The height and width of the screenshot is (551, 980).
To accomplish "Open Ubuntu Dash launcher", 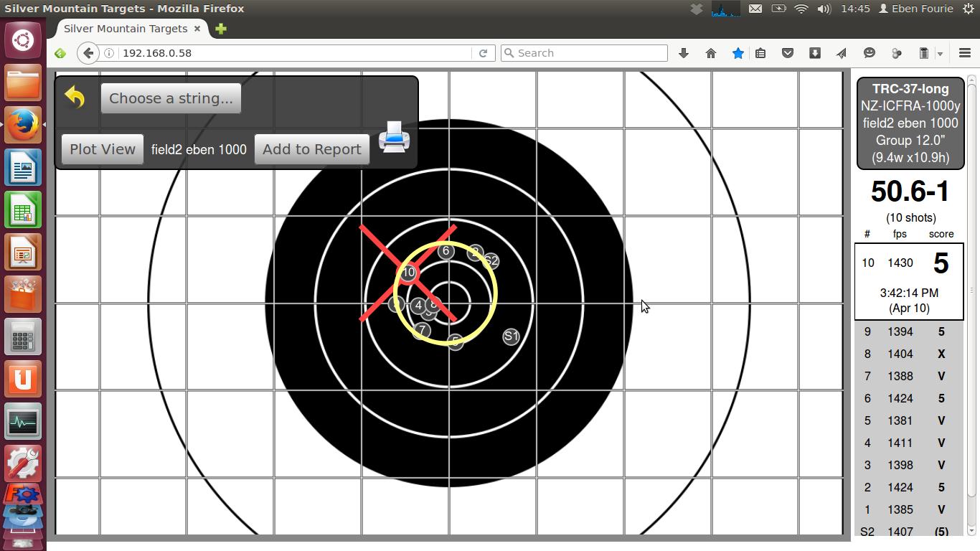I will point(23,39).
